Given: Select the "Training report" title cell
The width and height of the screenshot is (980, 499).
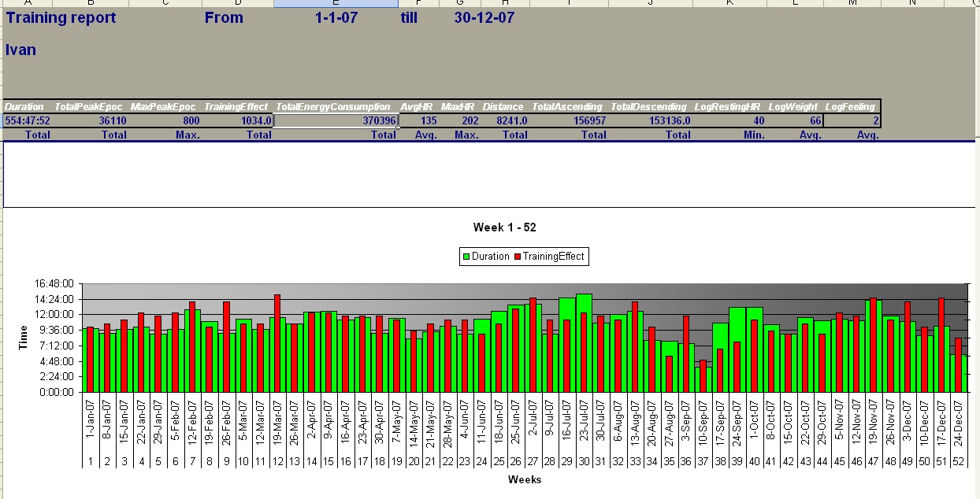Looking at the screenshot, I should [61, 17].
